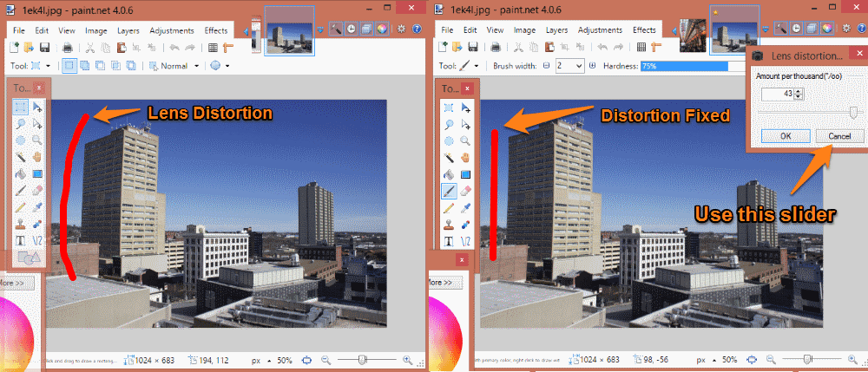Click More >> button in left window
The width and height of the screenshot is (868, 372).
pos(17,283)
